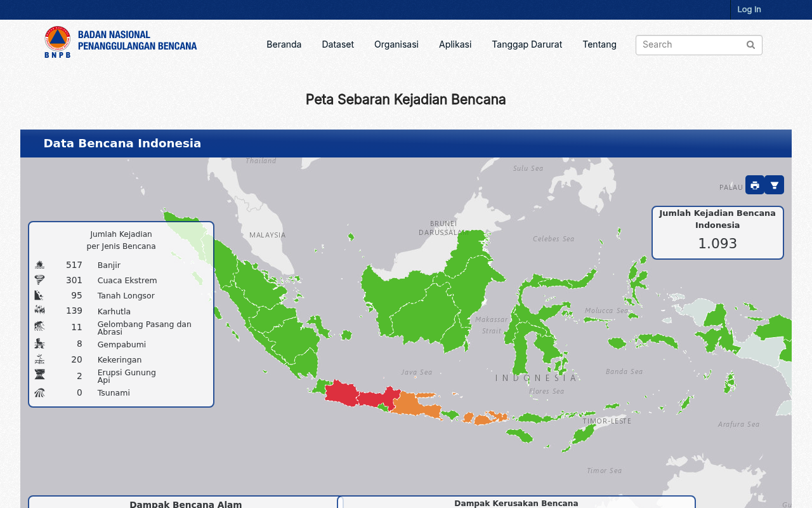The image size is (812, 508).
Task: Open the Aplikasi menu
Action: (455, 44)
